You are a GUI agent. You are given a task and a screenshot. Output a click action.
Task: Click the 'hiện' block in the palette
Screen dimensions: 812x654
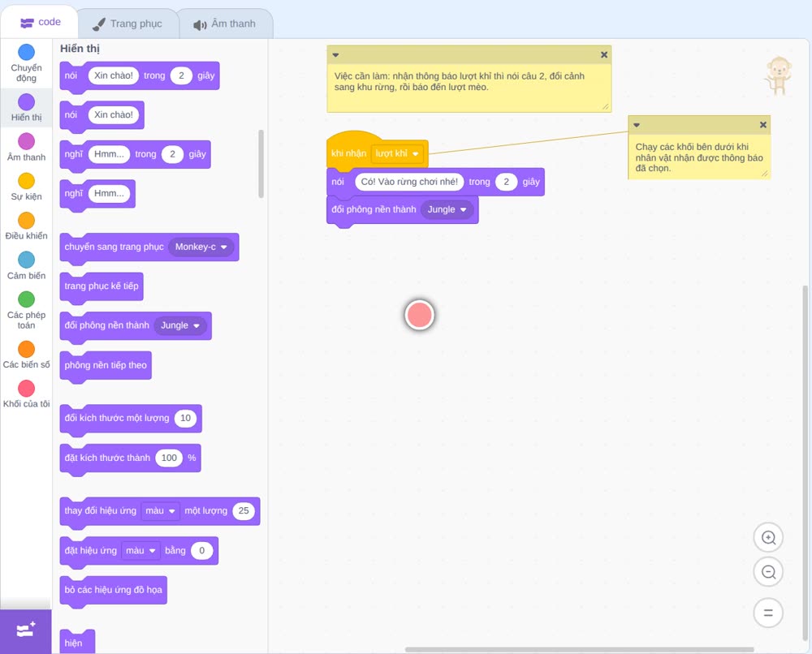click(77, 642)
